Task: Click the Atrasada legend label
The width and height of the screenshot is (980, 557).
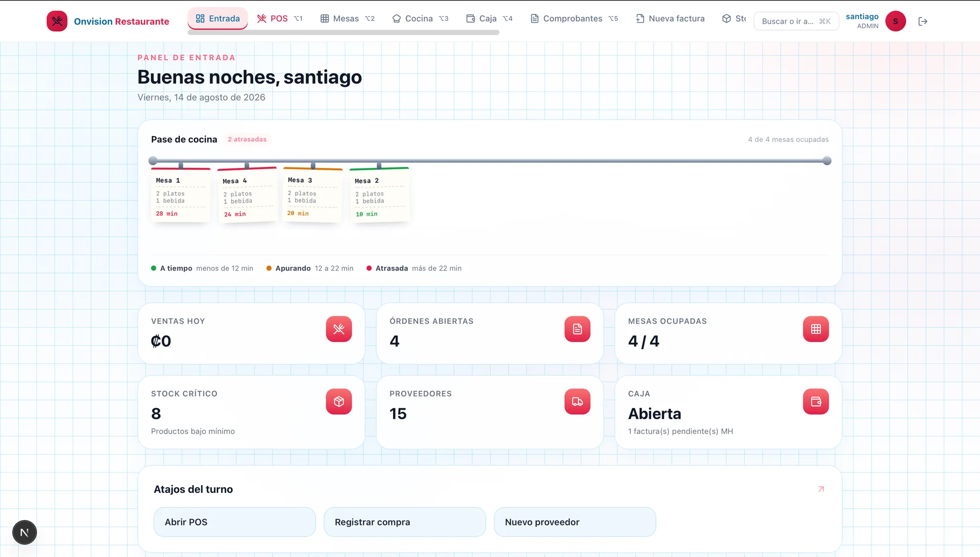Action: coord(391,268)
